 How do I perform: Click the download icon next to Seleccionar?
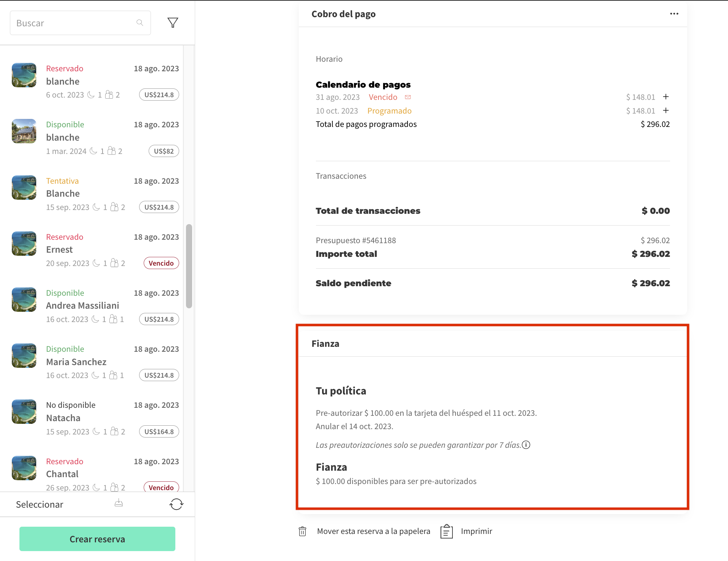click(x=119, y=503)
